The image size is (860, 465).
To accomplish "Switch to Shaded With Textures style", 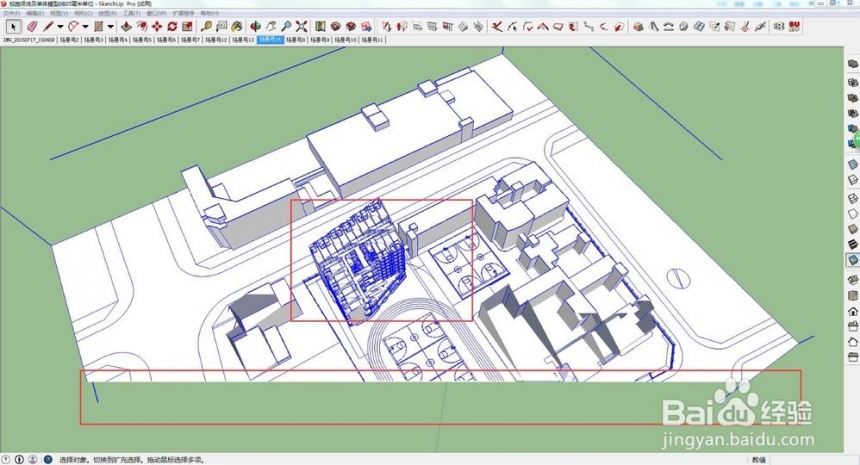I will [x=853, y=245].
